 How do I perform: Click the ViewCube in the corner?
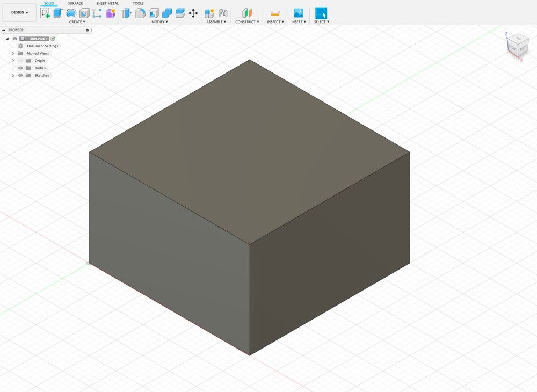[518, 45]
